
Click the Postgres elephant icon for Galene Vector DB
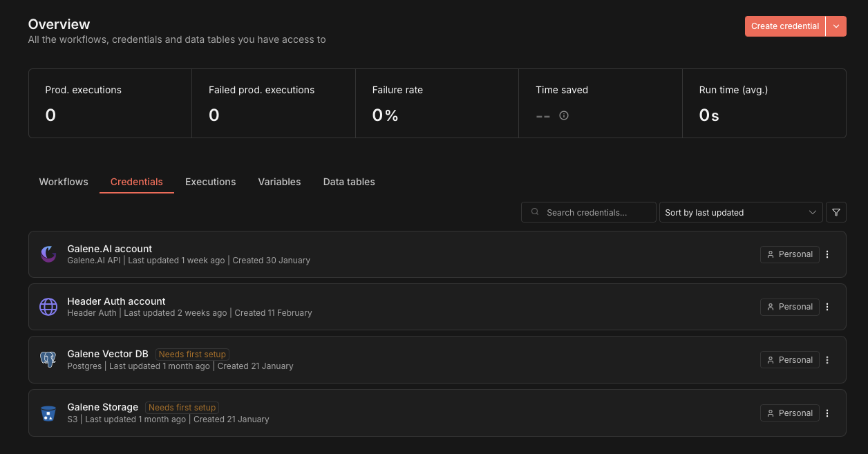48,359
